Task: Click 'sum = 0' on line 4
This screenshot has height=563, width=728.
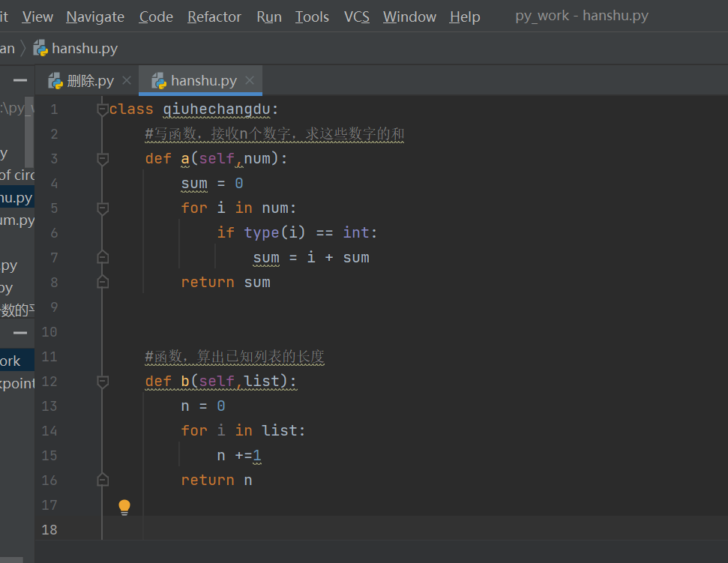Action: pos(212,184)
